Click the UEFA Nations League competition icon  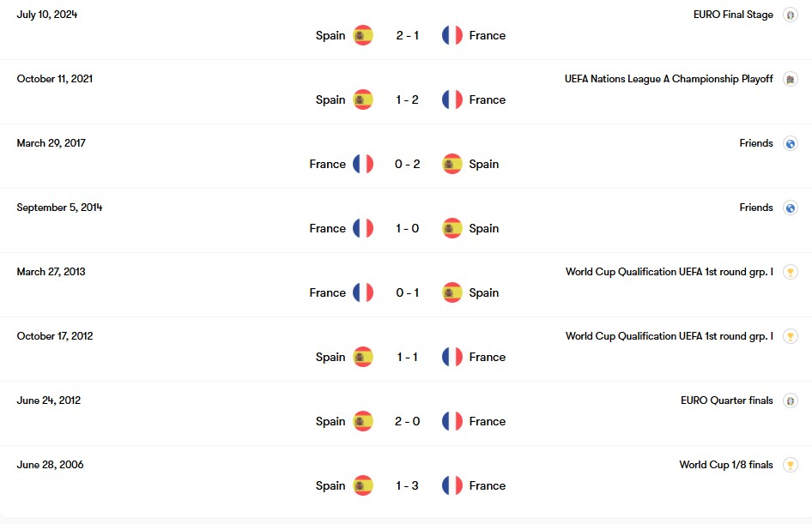point(791,79)
